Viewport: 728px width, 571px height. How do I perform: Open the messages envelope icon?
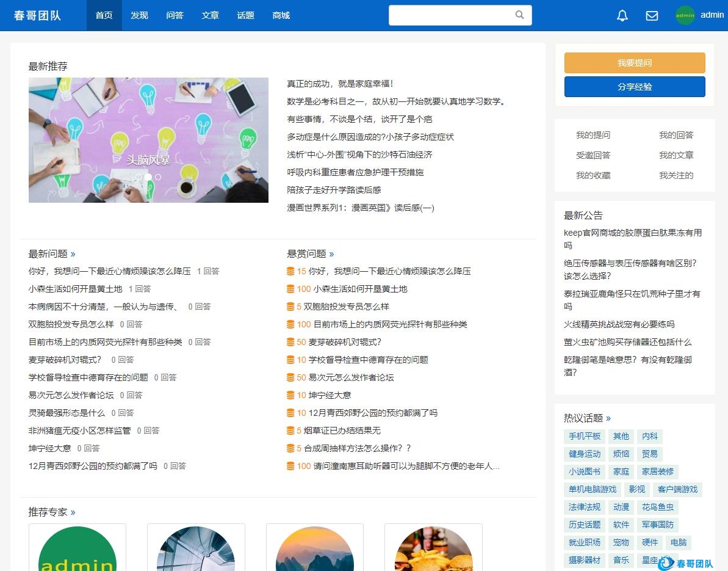pyautogui.click(x=652, y=16)
